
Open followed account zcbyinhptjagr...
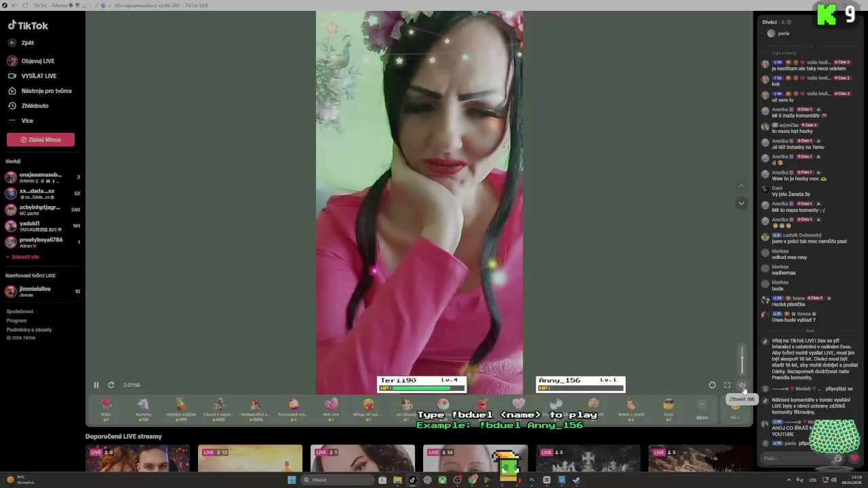point(42,210)
